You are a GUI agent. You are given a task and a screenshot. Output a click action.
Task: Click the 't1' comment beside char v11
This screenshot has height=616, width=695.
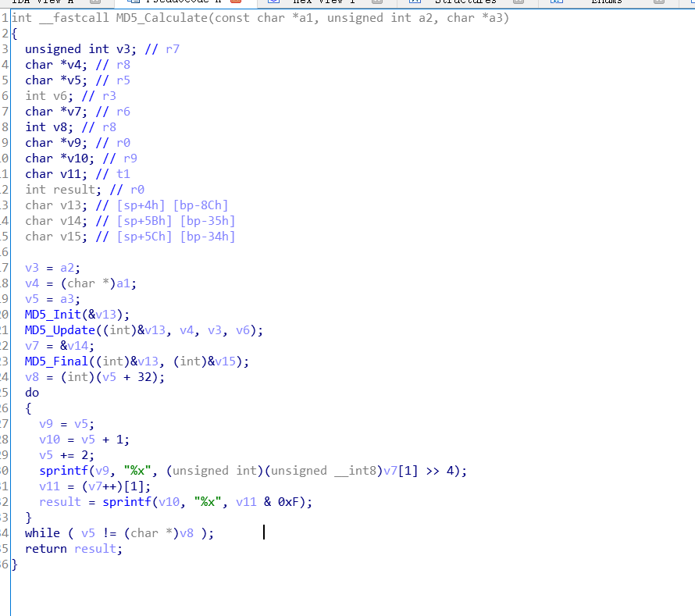tap(123, 174)
